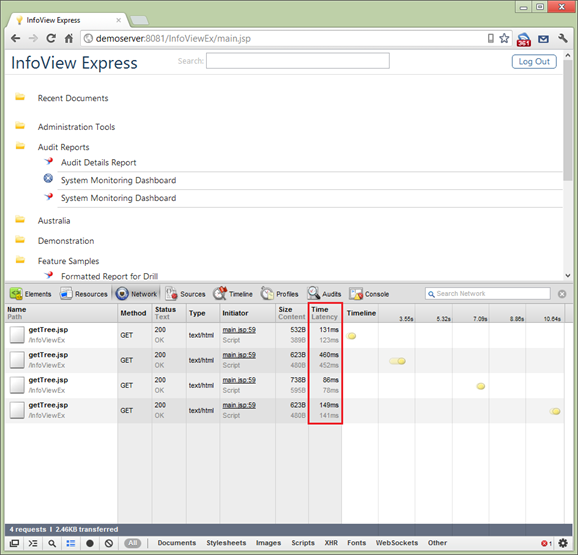
Task: Toggle the console drawer icon
Action: 33,543
